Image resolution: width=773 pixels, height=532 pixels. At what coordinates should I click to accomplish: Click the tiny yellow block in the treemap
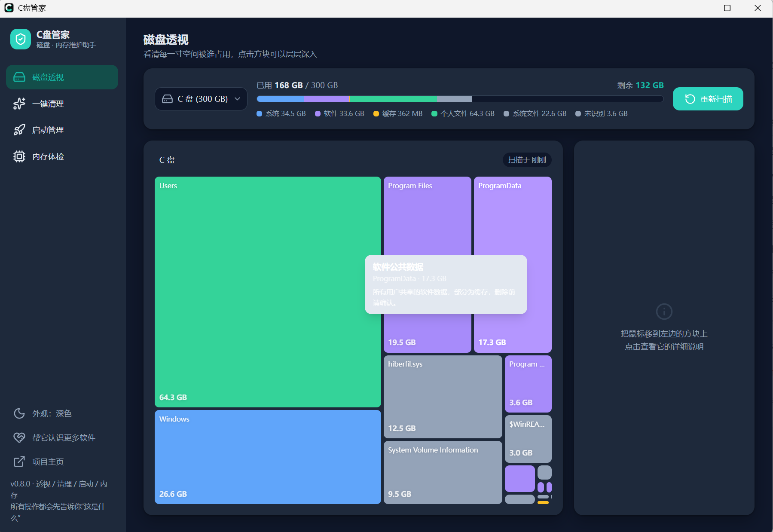click(x=543, y=502)
